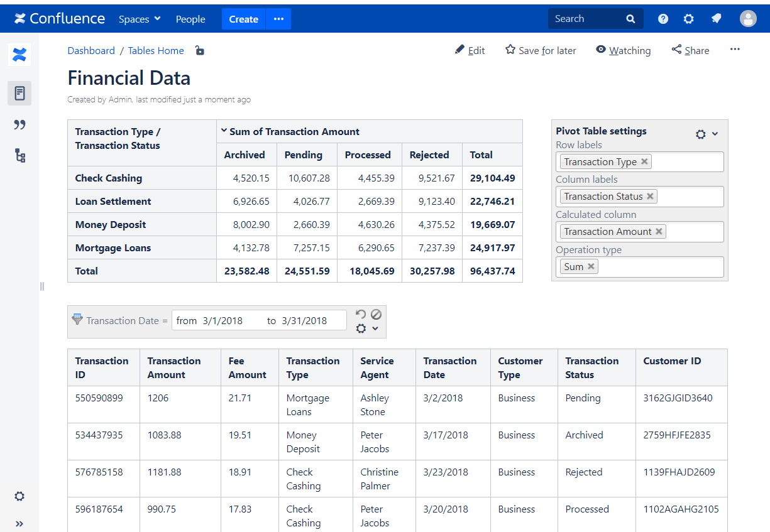Toggle Watching for this page
The width and height of the screenshot is (770, 532).
click(623, 50)
